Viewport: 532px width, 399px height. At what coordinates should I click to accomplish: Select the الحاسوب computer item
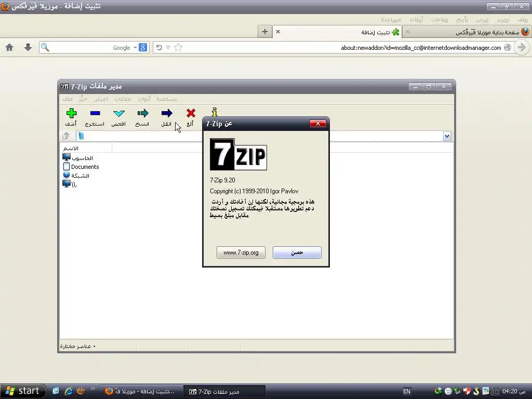(x=78, y=158)
